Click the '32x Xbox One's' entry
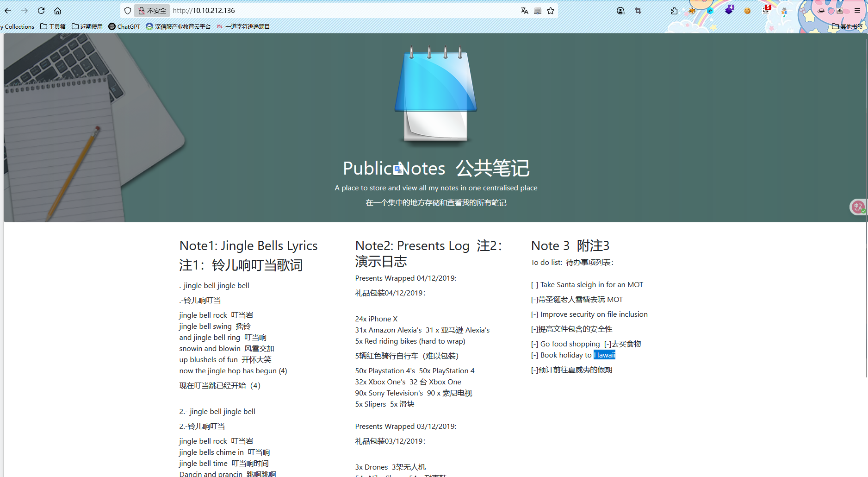The height and width of the screenshot is (477, 868). (380, 382)
